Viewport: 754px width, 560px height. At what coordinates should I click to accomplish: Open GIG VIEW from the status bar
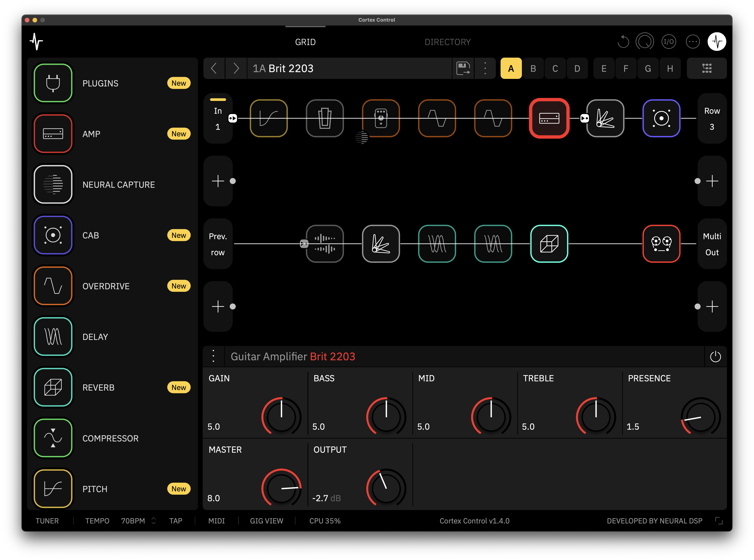[266, 521]
